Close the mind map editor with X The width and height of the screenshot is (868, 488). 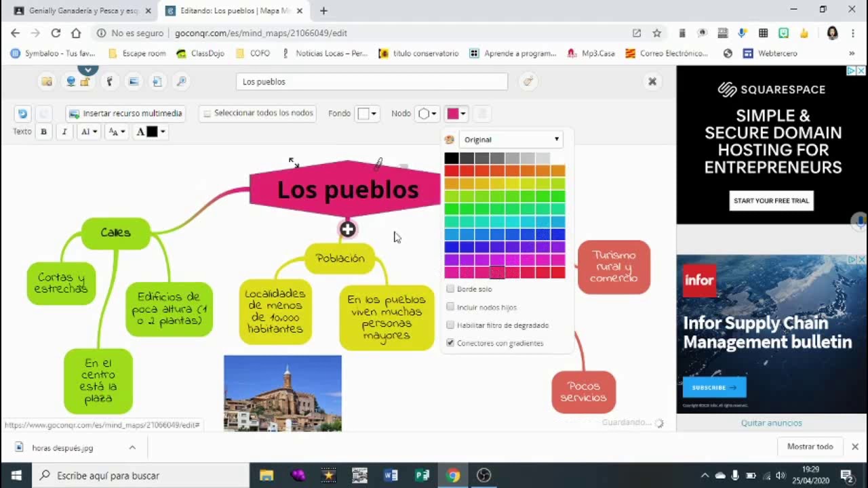point(652,81)
